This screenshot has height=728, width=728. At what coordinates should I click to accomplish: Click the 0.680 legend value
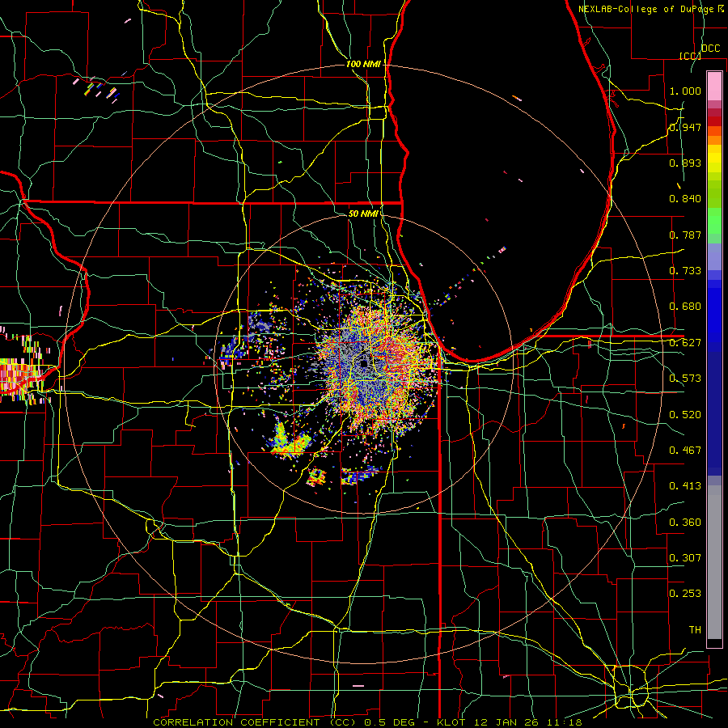pyautogui.click(x=685, y=307)
